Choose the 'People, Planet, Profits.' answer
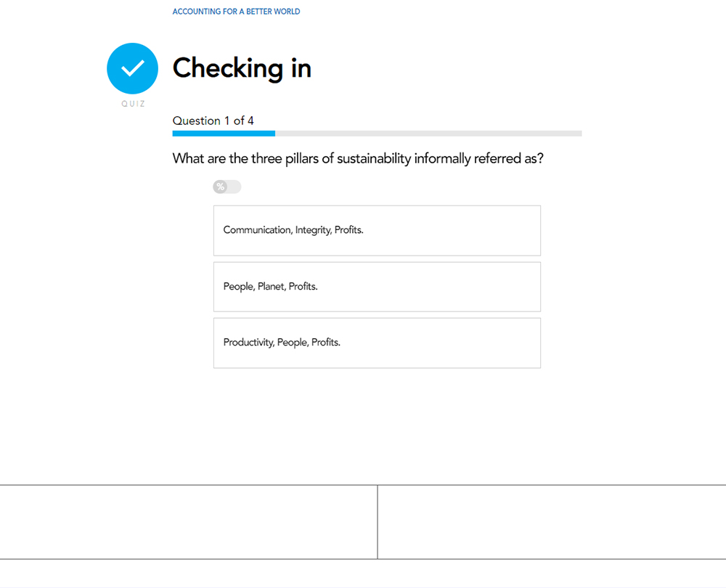 377,287
